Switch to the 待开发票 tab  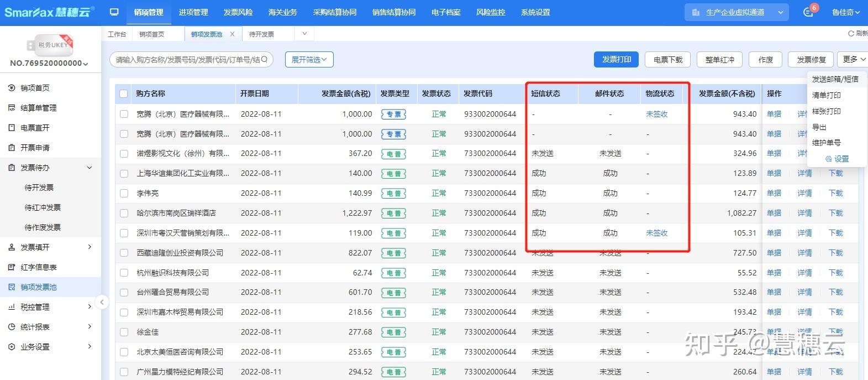click(261, 34)
